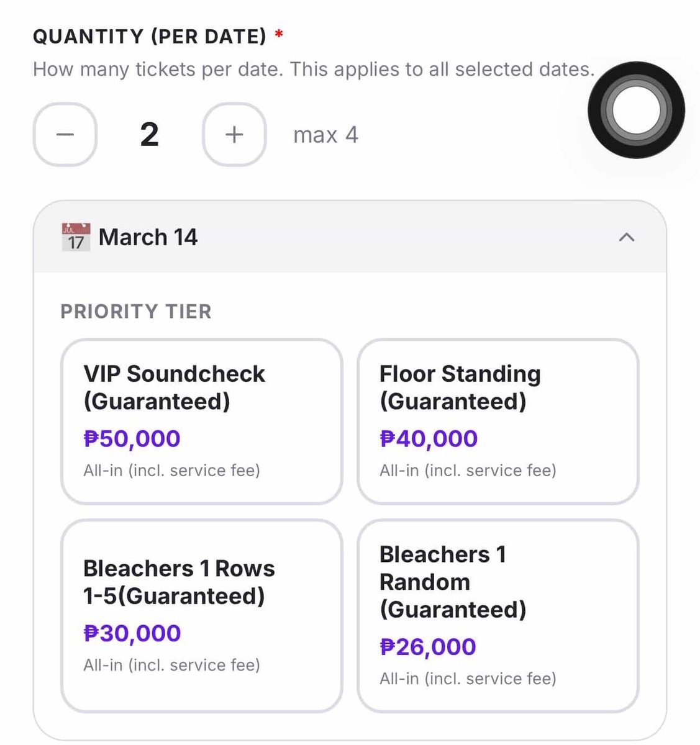Tap the ₱30,000 price label
Viewport: 700px width, 745px height.
pyautogui.click(x=132, y=633)
